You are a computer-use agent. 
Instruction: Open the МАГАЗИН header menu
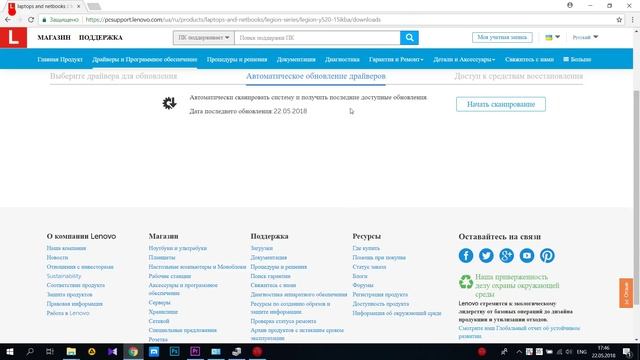click(x=54, y=38)
